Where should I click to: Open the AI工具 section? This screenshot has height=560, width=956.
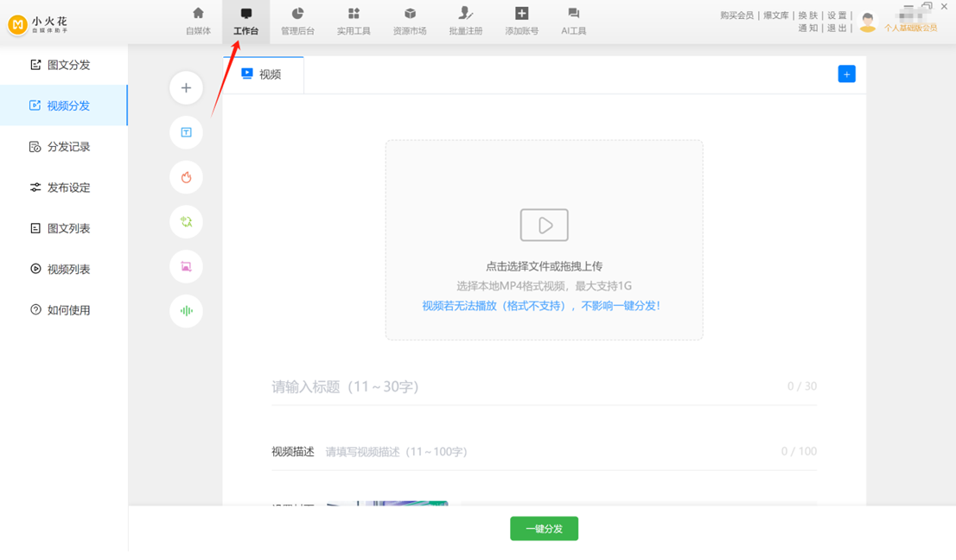pos(573,22)
